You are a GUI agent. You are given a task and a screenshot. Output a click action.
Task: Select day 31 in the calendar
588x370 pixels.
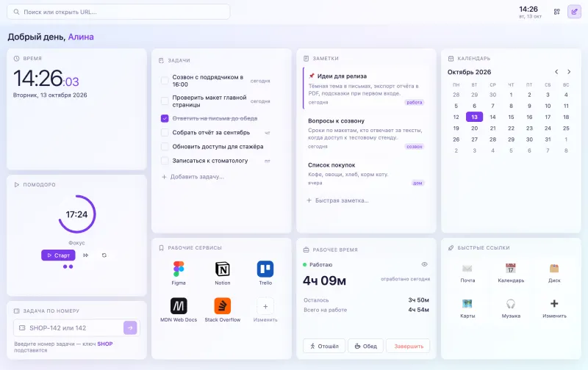point(548,139)
